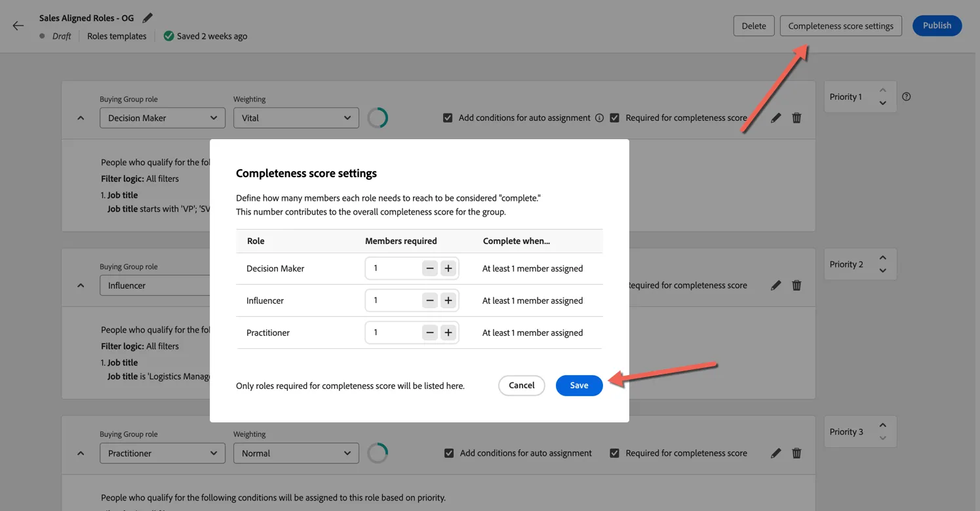Open the Normal weighting dropdown

296,453
